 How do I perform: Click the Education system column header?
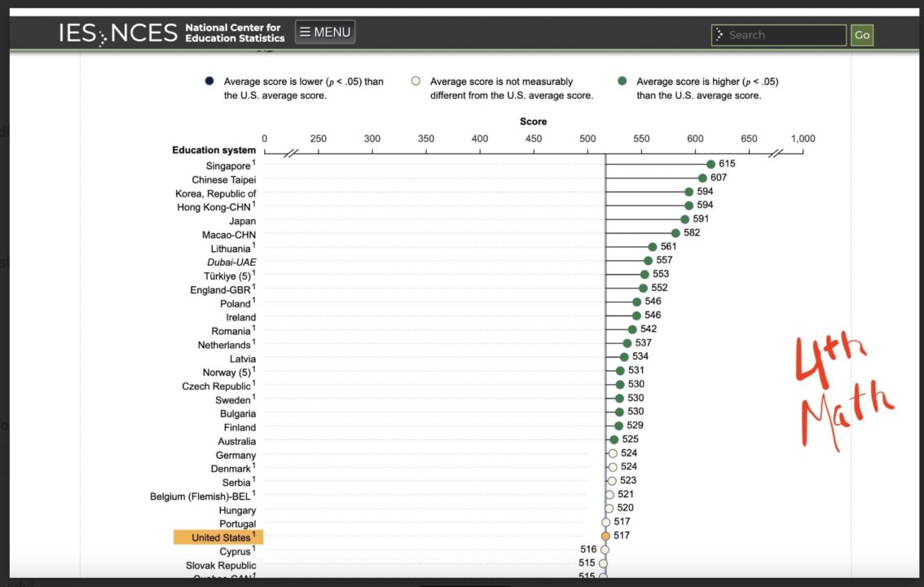click(x=213, y=150)
